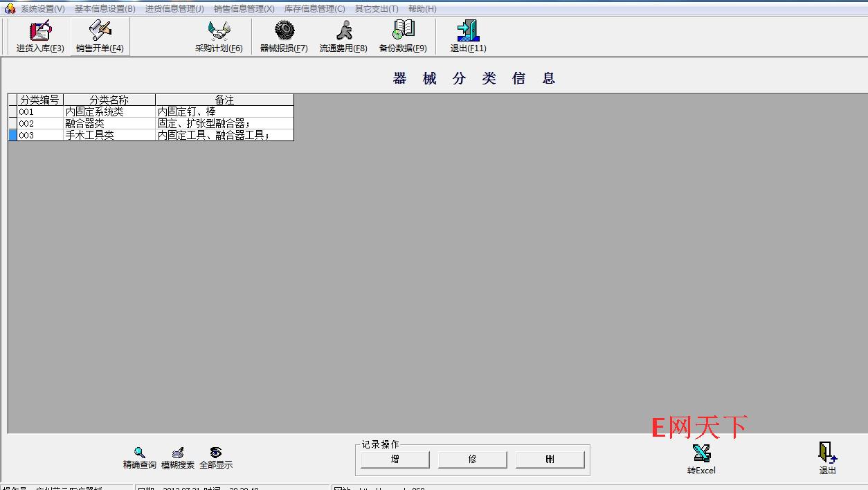Click the 修 modify record button
The image size is (868, 490).
(x=473, y=460)
